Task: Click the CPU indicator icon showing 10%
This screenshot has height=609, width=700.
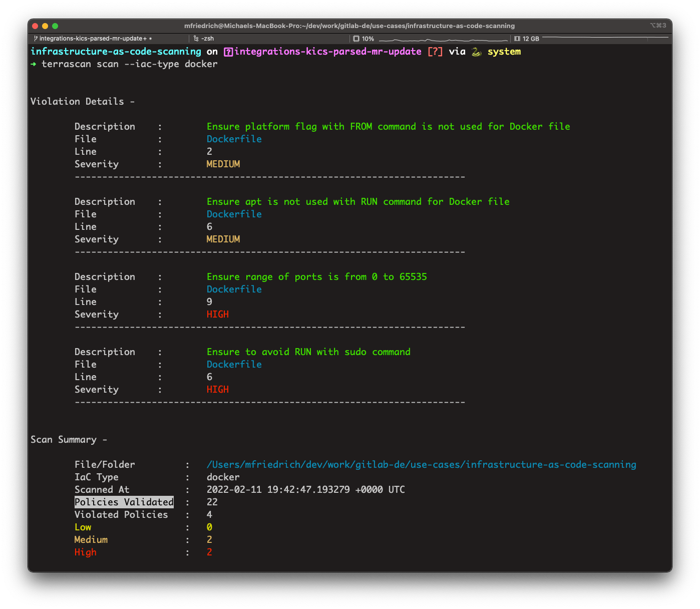Action: pyautogui.click(x=356, y=39)
